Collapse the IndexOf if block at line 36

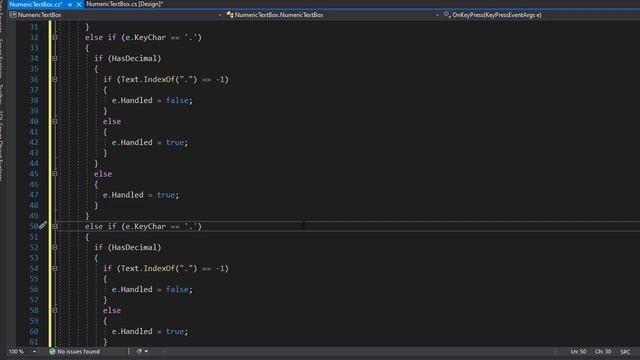coord(55,80)
